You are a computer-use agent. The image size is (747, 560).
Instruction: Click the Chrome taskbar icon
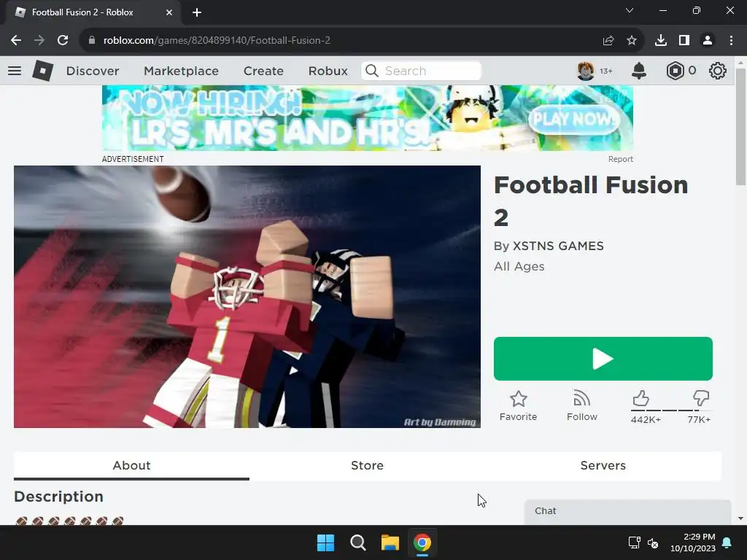422,542
